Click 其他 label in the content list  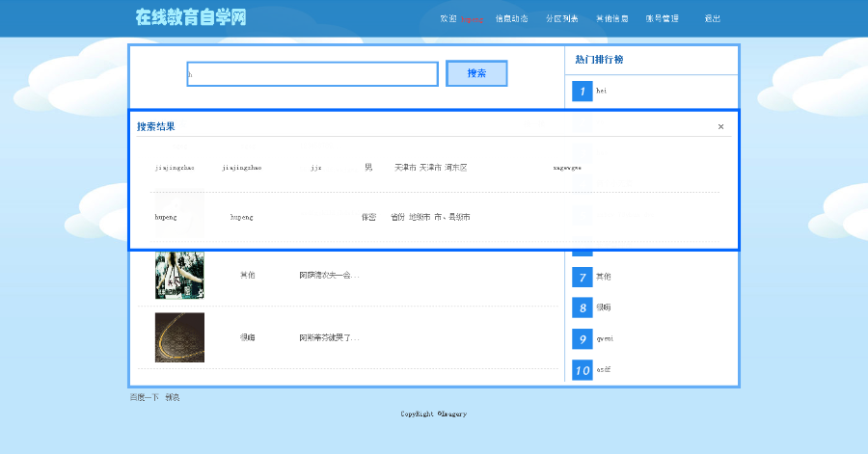(x=248, y=275)
